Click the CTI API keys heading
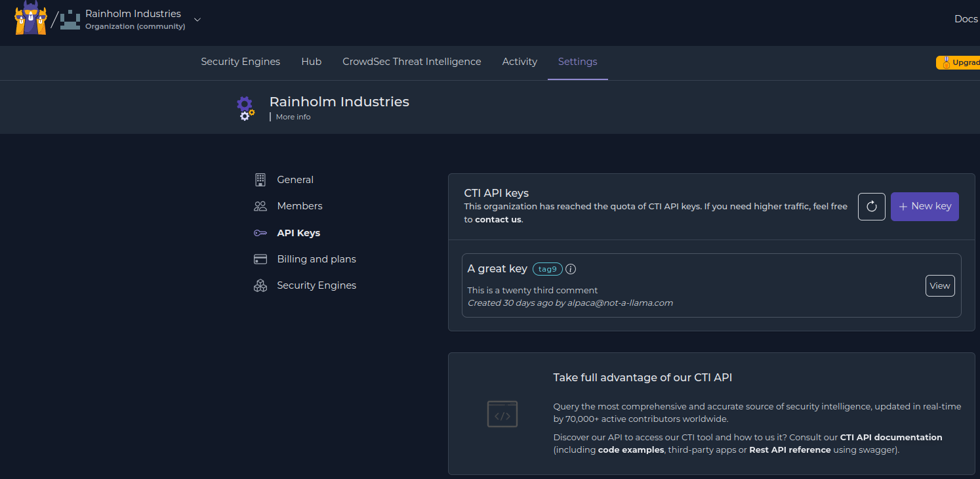980x479 pixels. click(x=496, y=193)
